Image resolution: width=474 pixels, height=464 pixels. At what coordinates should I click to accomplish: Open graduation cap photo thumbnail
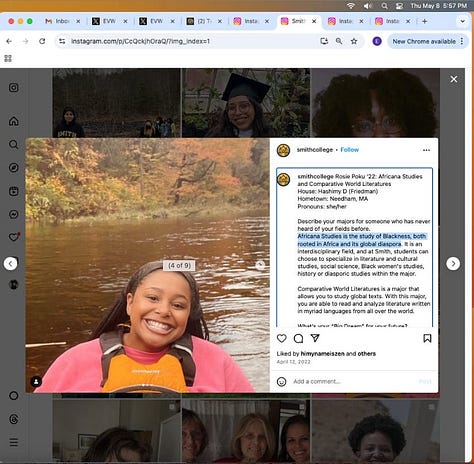(x=246, y=103)
